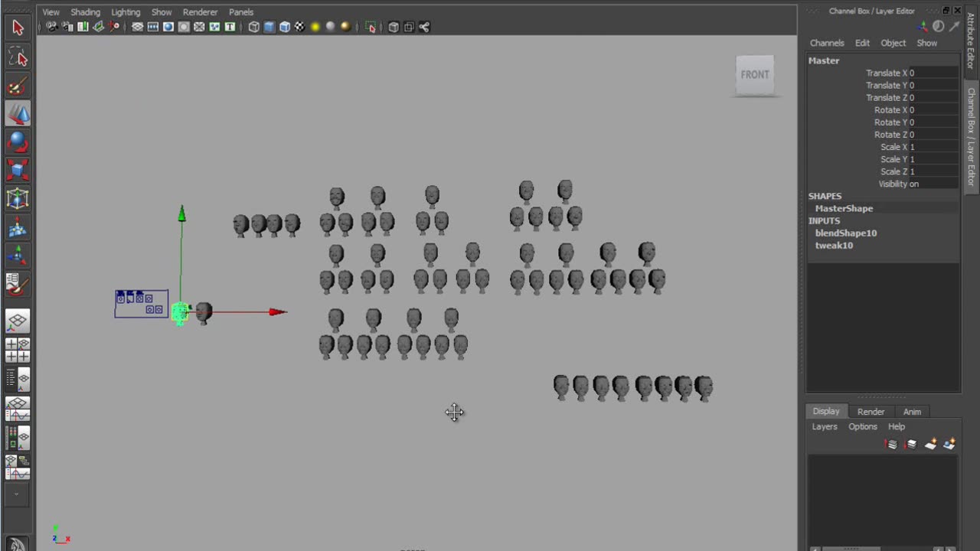Toggle high quality rendering gold sphere
Image resolution: width=980 pixels, height=551 pixels.
pyautogui.click(x=346, y=27)
